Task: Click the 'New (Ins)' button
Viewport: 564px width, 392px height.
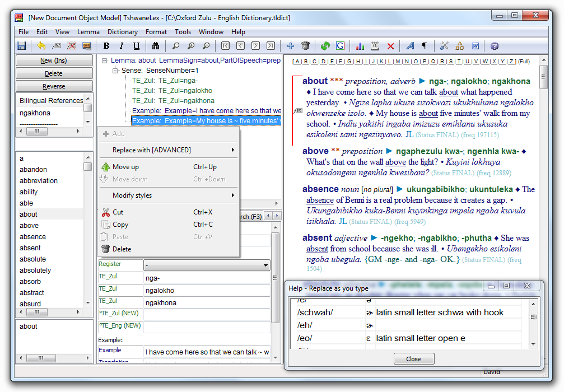Action: (54, 60)
